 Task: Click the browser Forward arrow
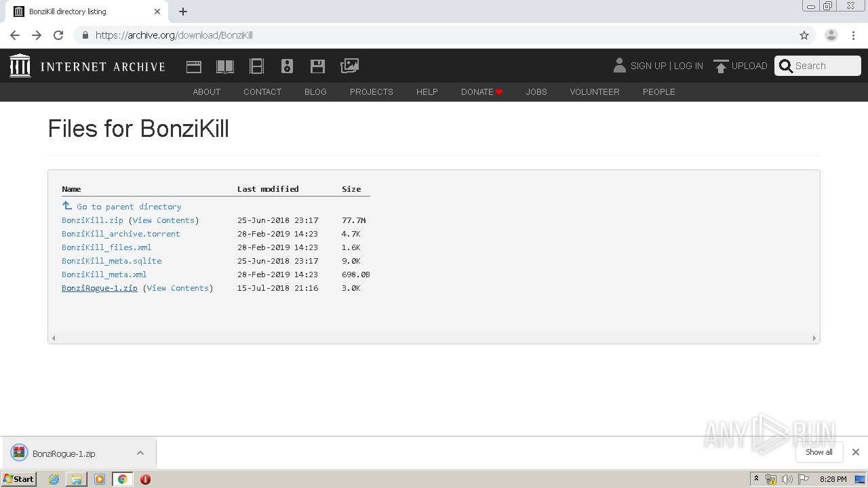pos(37,35)
